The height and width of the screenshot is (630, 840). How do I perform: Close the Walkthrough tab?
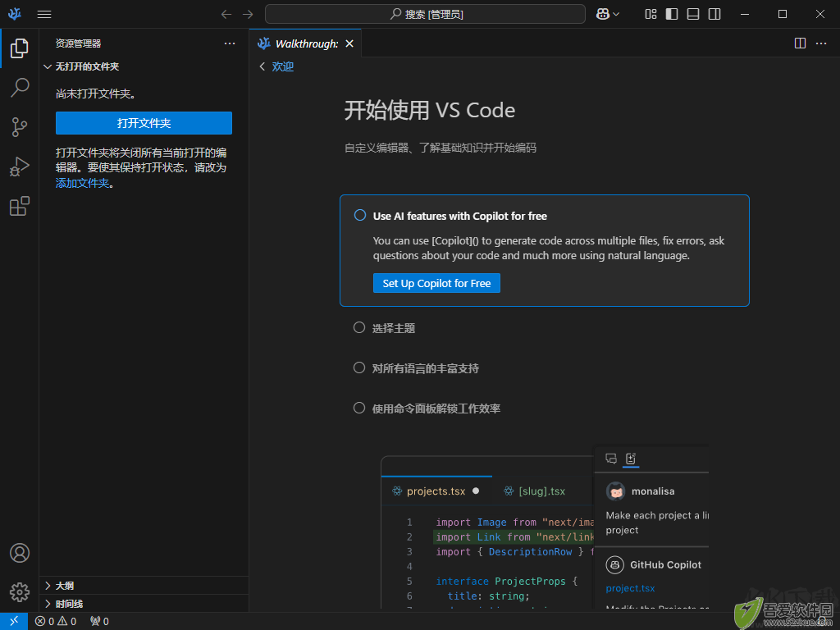pos(349,43)
